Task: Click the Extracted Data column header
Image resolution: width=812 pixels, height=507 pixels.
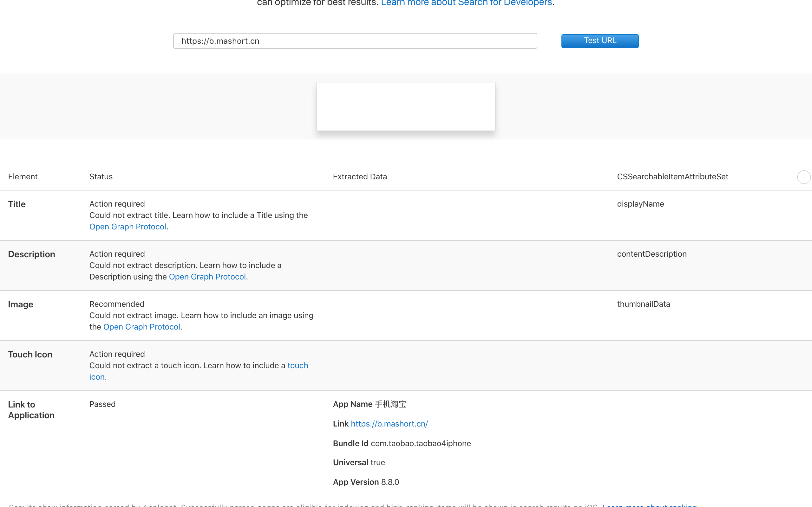Action: (360, 176)
